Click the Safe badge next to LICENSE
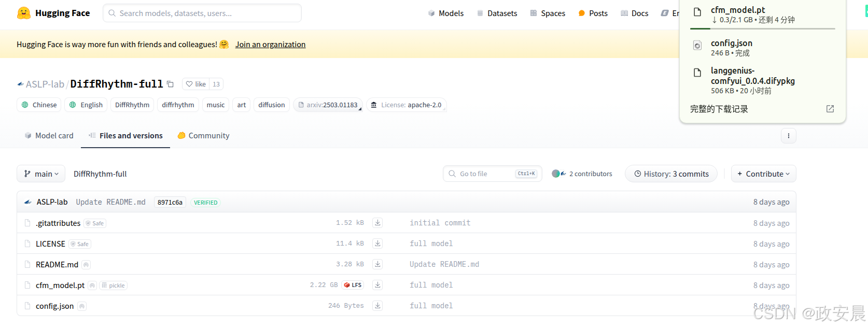This screenshot has height=329, width=868. click(x=80, y=244)
